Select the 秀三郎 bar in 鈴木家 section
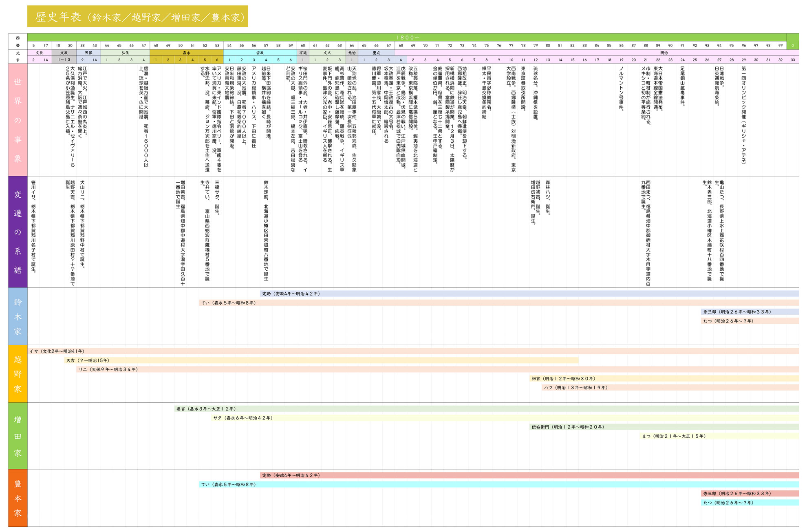The image size is (807, 532). click(x=750, y=312)
